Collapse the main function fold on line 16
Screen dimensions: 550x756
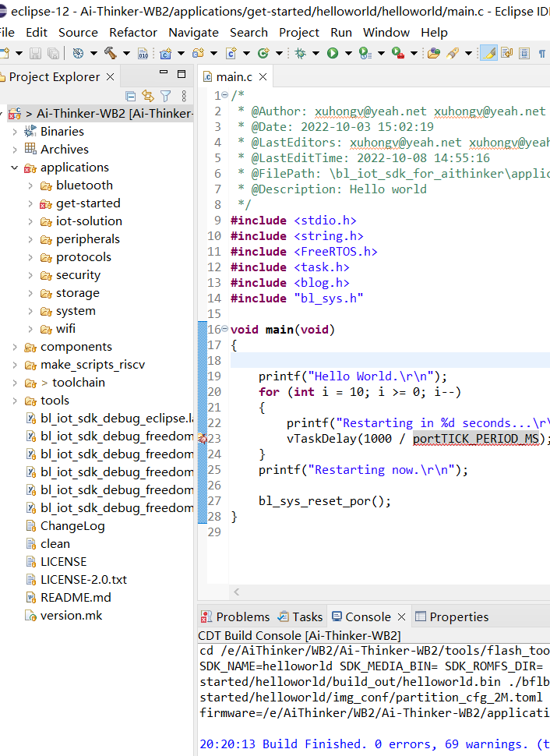coord(224,329)
